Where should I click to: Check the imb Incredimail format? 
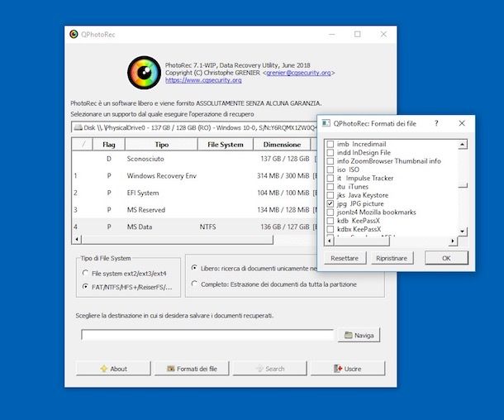coord(330,144)
